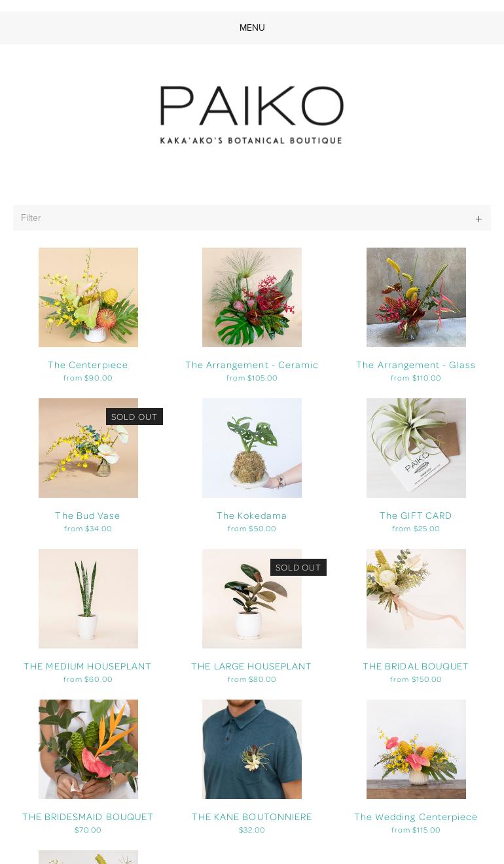View The GIFT CARD thumbnail
This screenshot has height=864, width=504.
click(416, 448)
